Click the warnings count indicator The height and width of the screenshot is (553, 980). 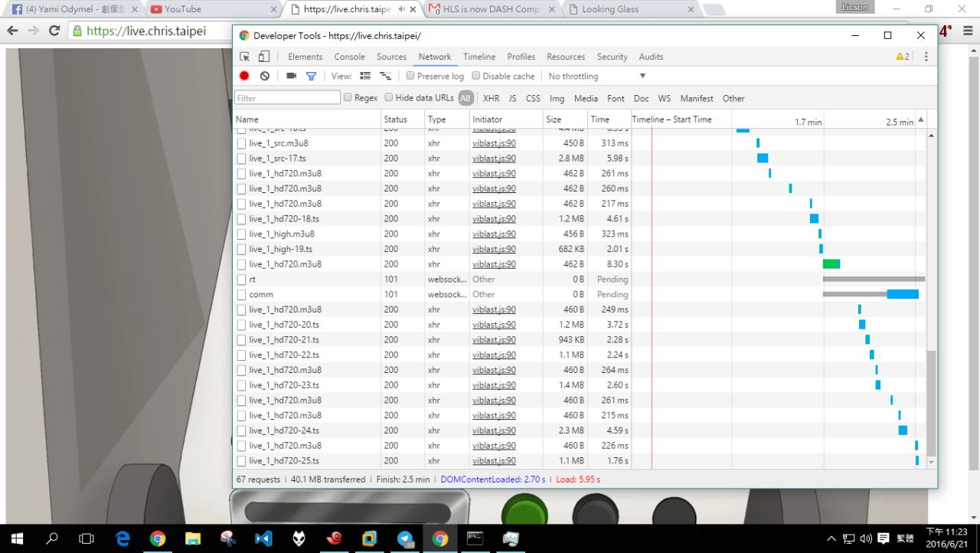coord(902,57)
